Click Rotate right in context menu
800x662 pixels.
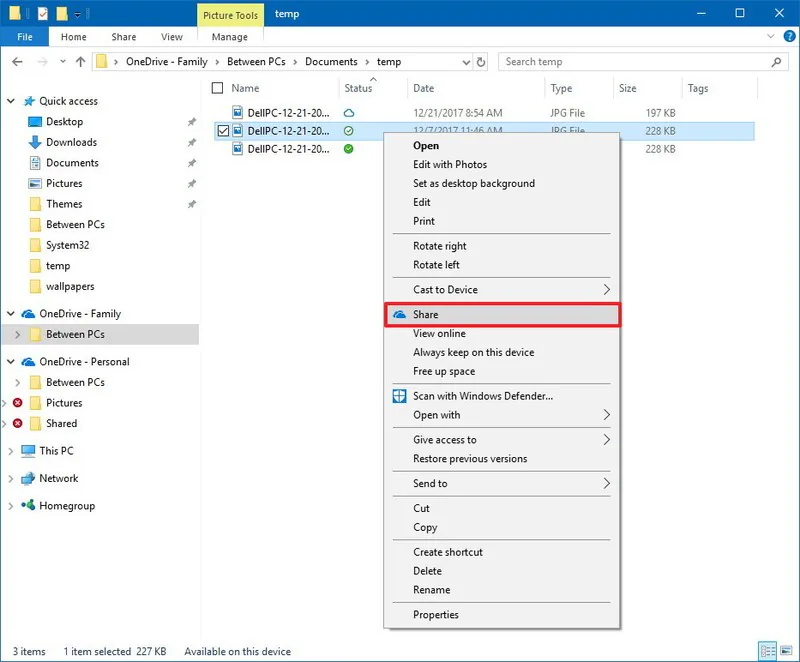point(502,246)
